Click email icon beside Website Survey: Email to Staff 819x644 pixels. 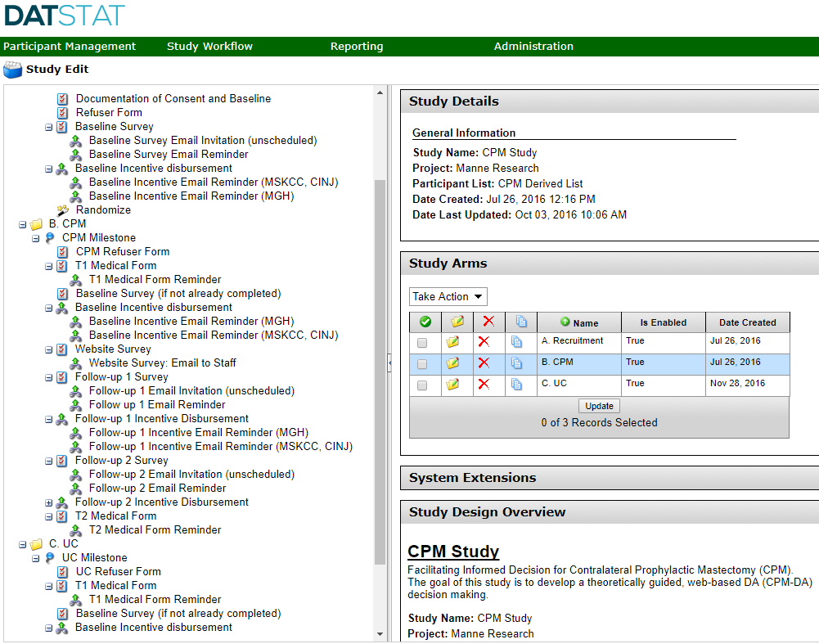(x=76, y=363)
